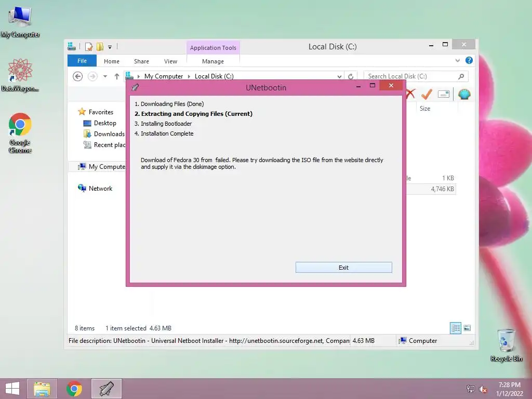Open Customize Quick Access Toolbar dropdown
The width and height of the screenshot is (532, 399).
click(110, 47)
